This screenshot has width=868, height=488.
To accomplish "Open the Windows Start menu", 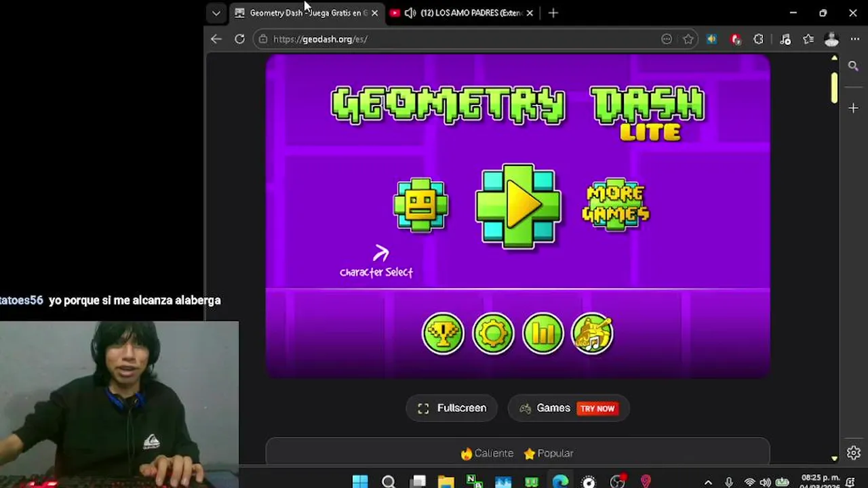I will [360, 482].
